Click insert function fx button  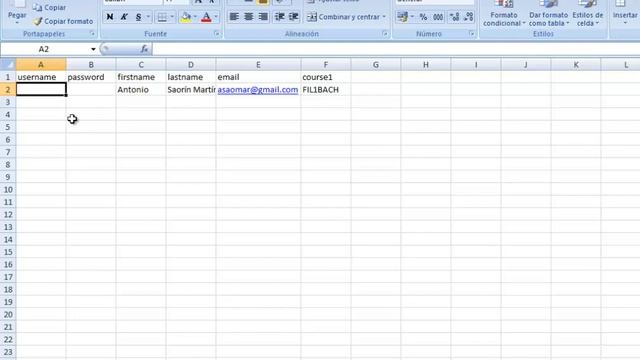pos(144,49)
